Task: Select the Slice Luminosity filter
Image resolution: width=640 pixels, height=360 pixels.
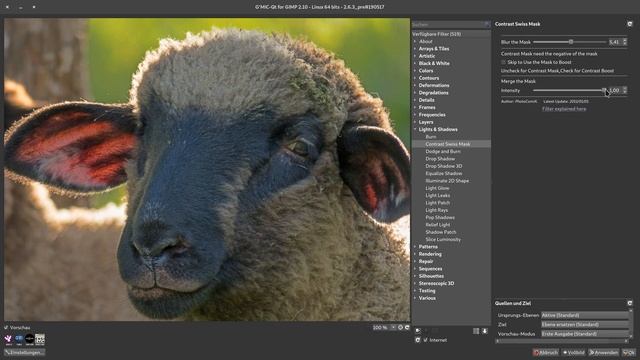Action: click(443, 240)
